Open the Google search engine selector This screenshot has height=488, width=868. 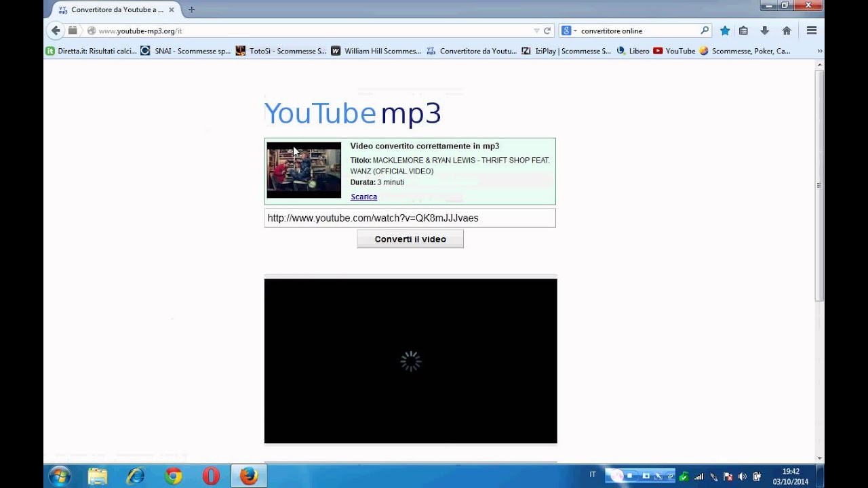pos(568,30)
